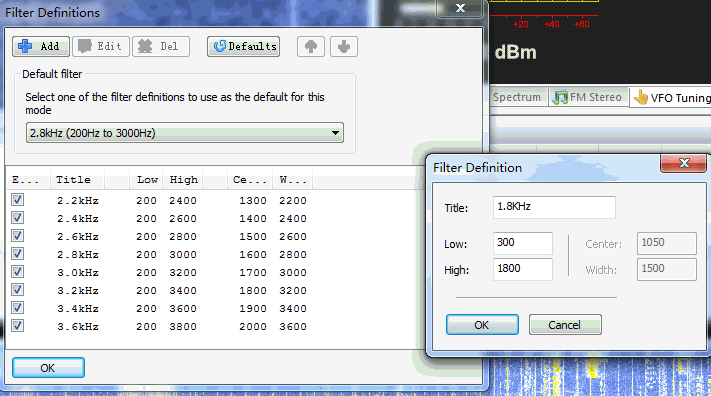Switch to the FM Stereo tab
This screenshot has height=396, width=711.
pyautogui.click(x=589, y=97)
